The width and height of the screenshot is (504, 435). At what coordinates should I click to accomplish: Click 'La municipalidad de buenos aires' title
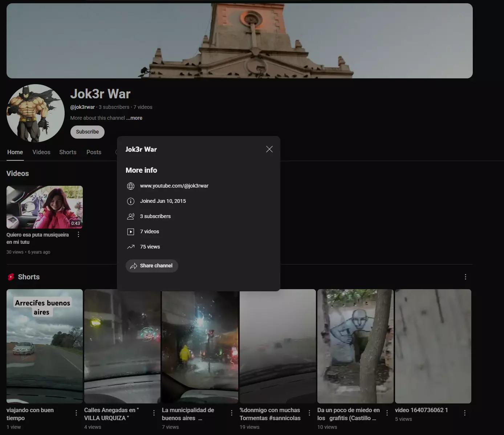(x=188, y=414)
